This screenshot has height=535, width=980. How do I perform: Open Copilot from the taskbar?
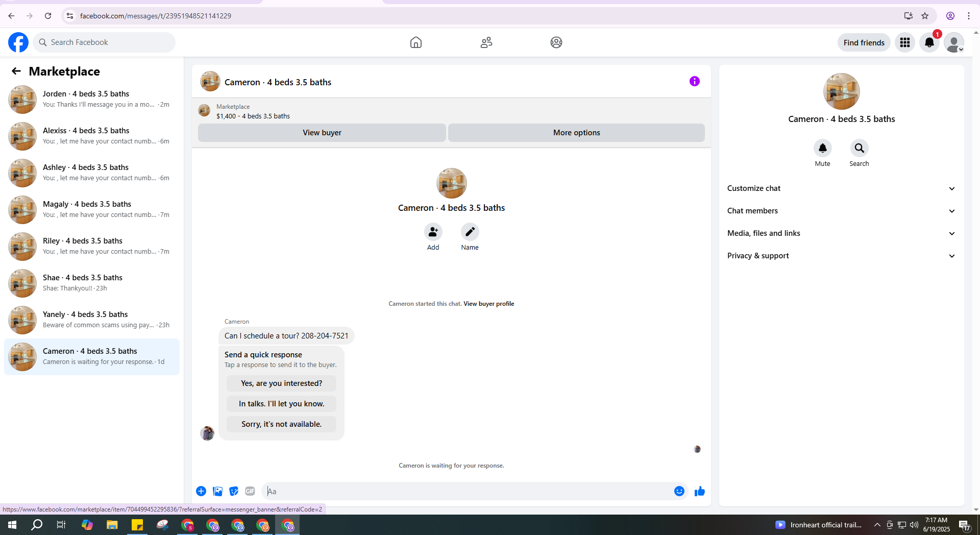(87, 525)
